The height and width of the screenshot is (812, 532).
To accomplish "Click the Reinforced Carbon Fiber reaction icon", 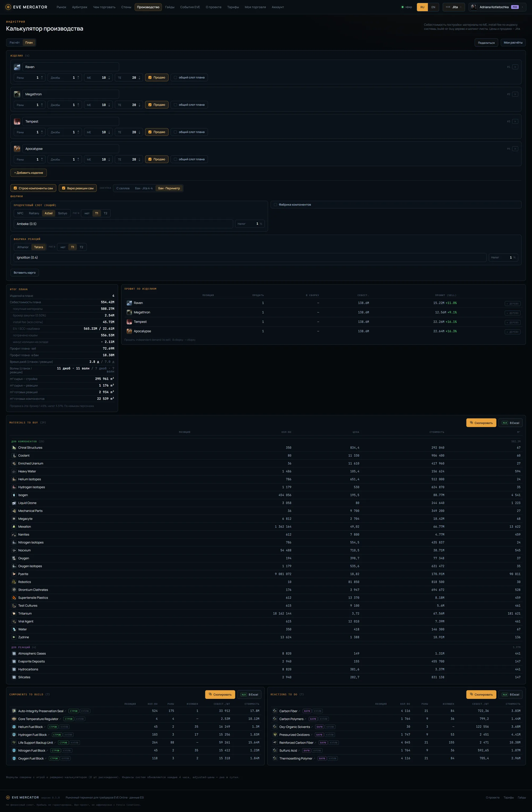I will (x=275, y=743).
